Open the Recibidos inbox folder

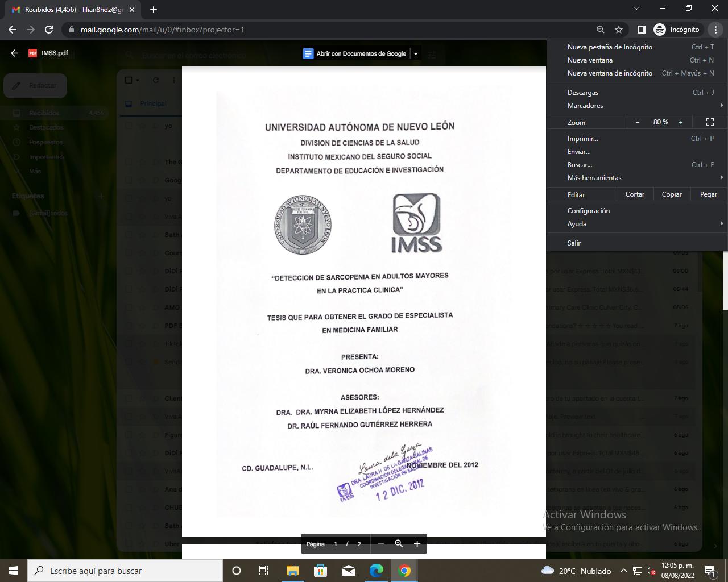[55, 113]
